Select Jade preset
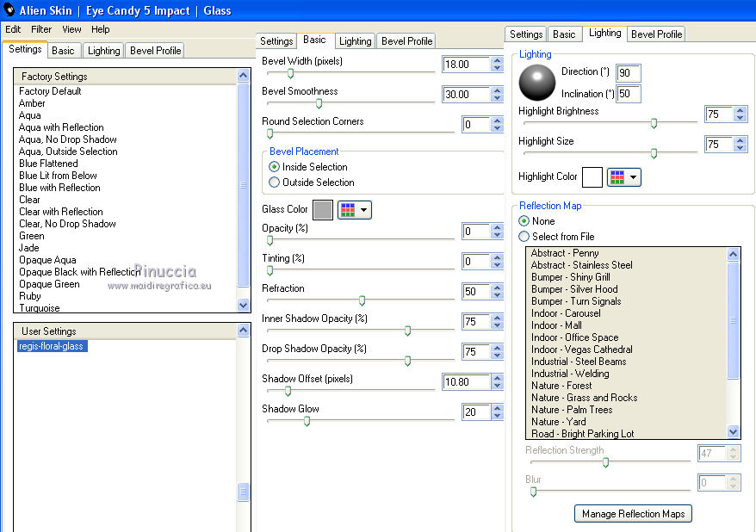The image size is (756, 532). point(29,248)
